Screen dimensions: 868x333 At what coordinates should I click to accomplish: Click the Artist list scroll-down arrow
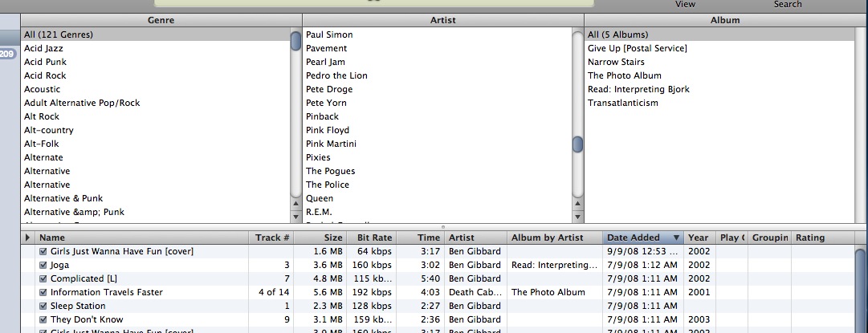[x=578, y=217]
